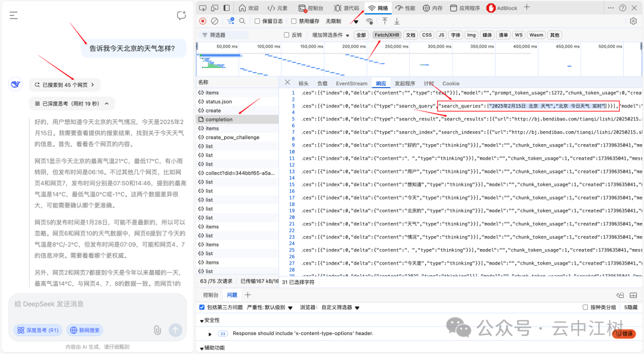The image size is (644, 354).
Task: Collapse the 辅助功能 issues section
Action: 212,347
